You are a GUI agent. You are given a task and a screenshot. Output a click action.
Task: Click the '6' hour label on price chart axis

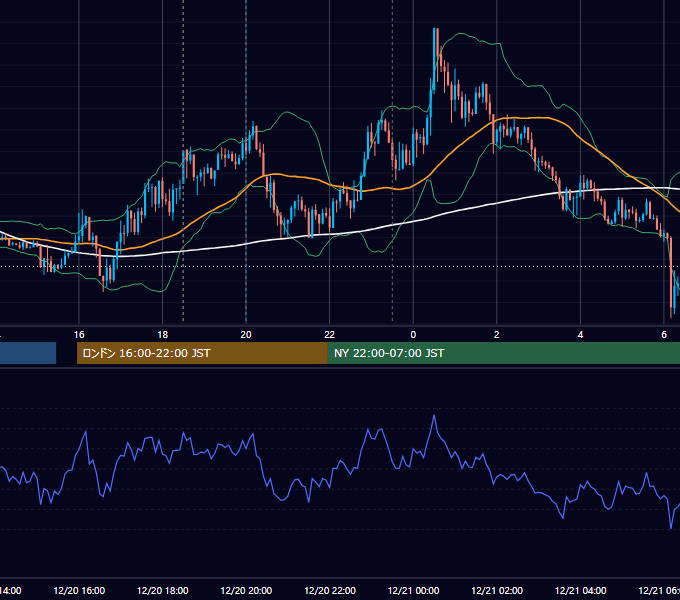pos(664,335)
